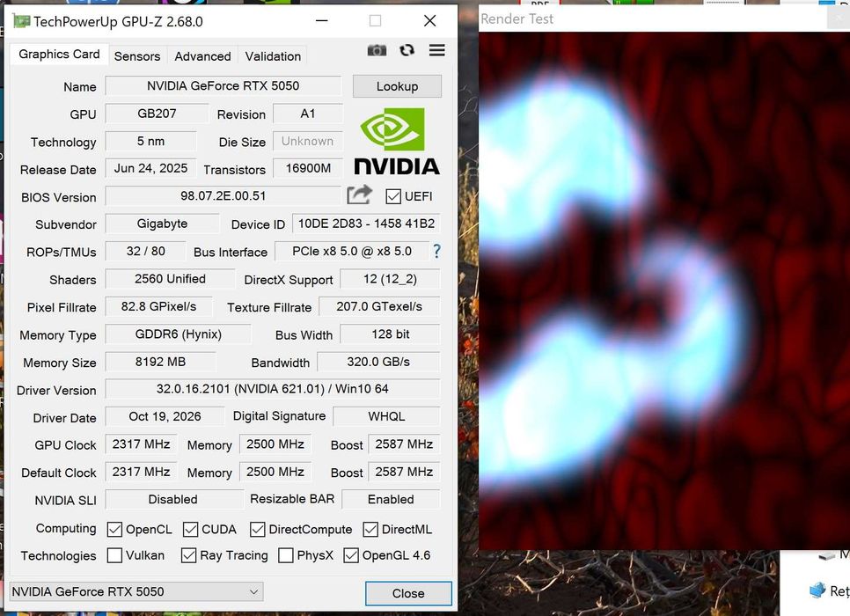This screenshot has height=616, width=850.
Task: Click the NVIDIA SLI value Disabled
Action: click(x=173, y=499)
